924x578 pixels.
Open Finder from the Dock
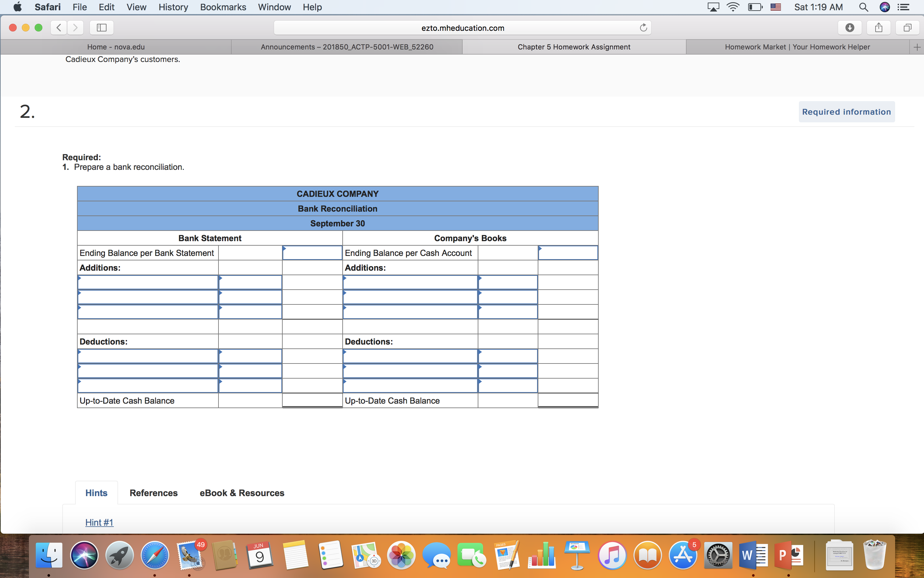(x=49, y=555)
